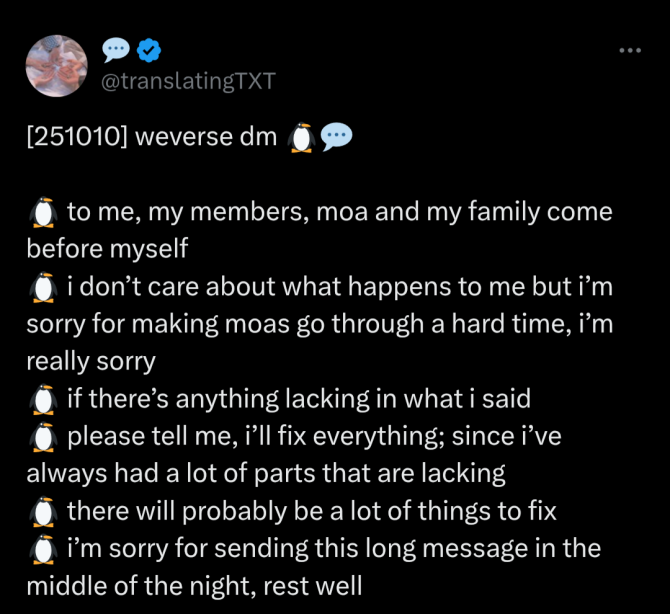
Task: Click the translatingTXT profile avatar
Action: [x=57, y=66]
